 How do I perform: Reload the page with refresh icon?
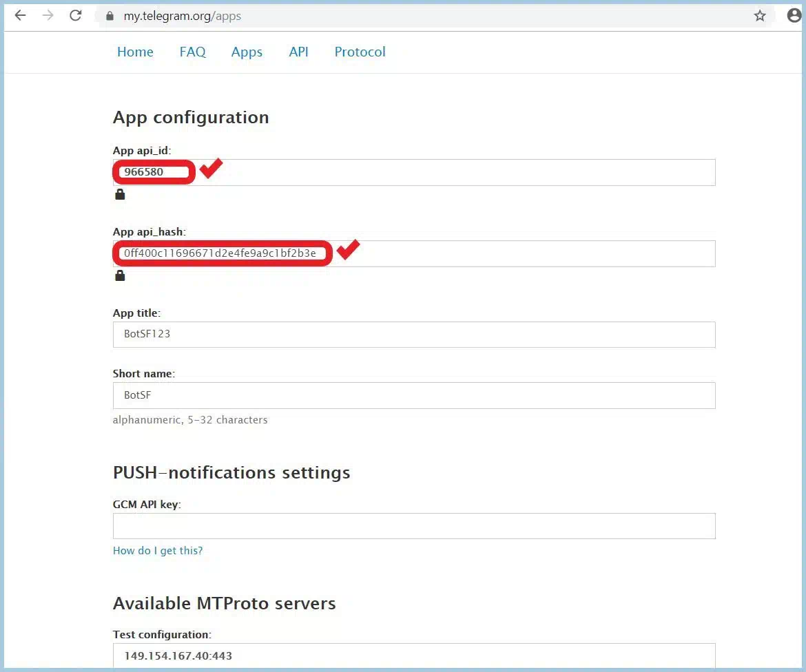point(76,16)
